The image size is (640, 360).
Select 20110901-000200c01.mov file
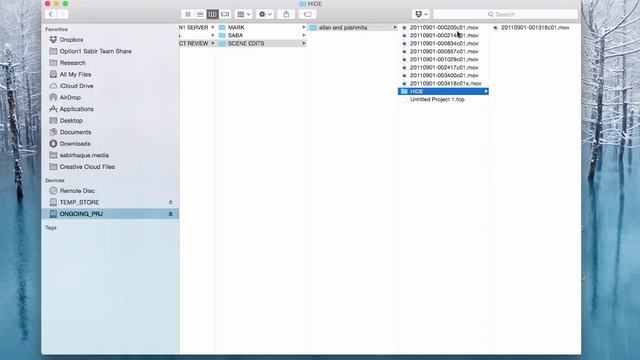coord(444,27)
